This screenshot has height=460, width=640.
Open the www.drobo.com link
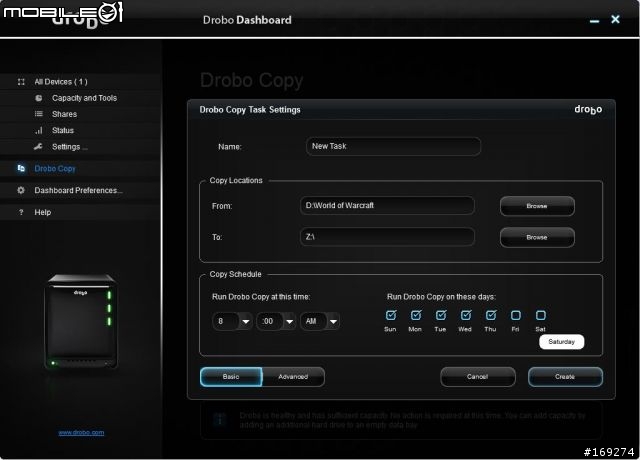(81, 433)
